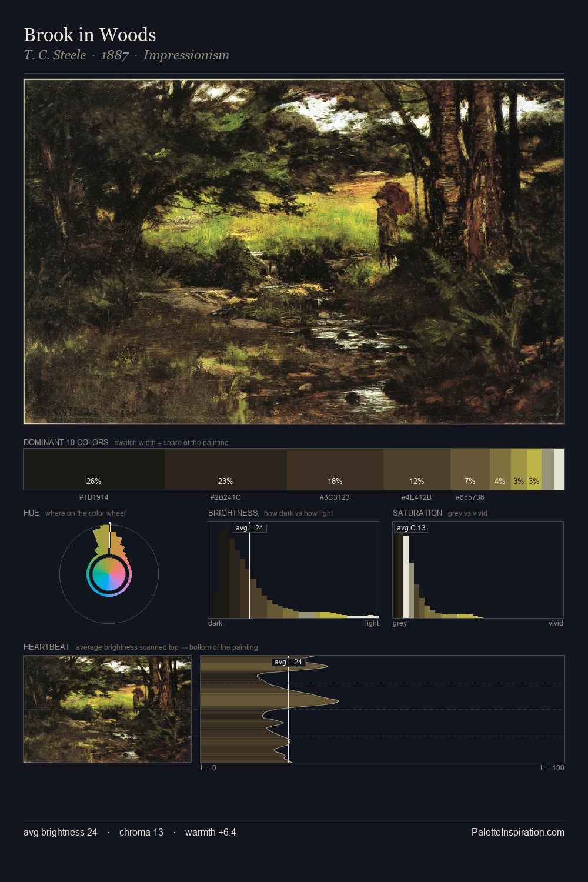The height and width of the screenshot is (882, 588).
Task: Click the SATURATION section heading
Action: click(x=417, y=513)
